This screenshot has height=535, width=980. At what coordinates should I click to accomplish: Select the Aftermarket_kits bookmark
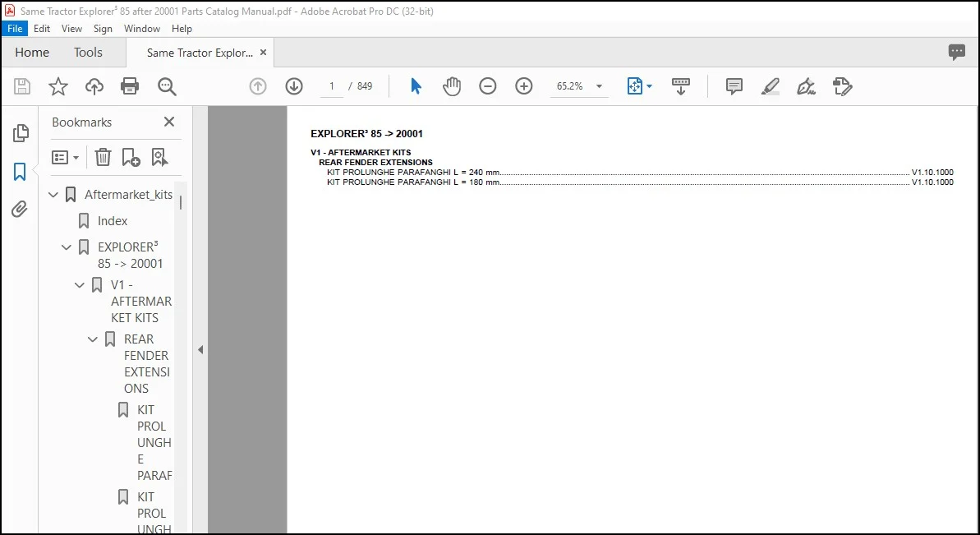point(128,195)
